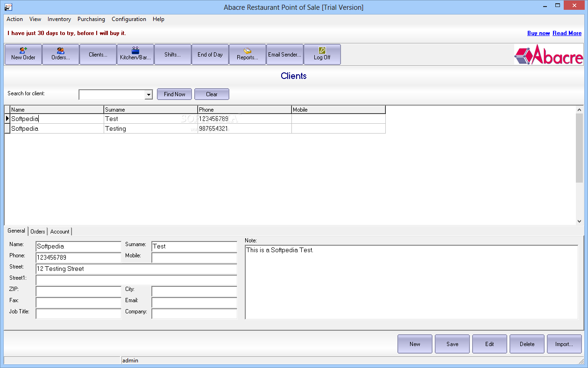Sort by the Surname column header
Screen dimensions: 588x368
[151, 110]
